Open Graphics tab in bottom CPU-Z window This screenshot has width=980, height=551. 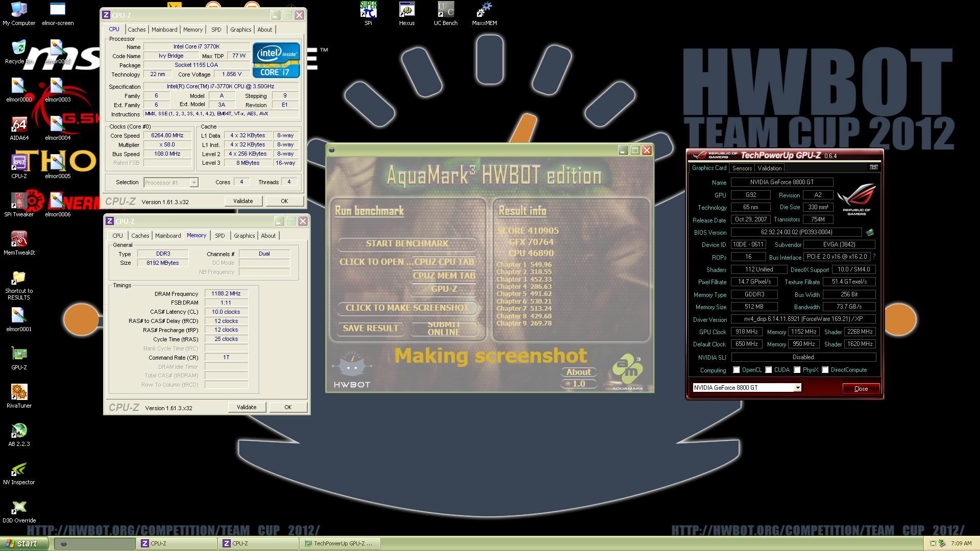tap(244, 236)
